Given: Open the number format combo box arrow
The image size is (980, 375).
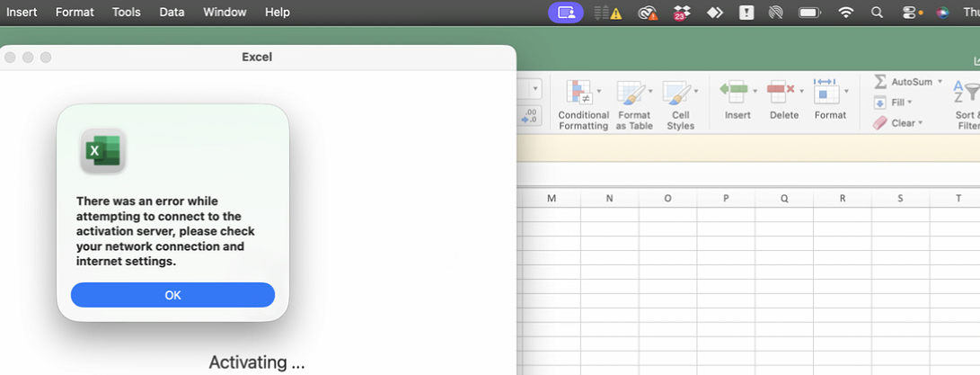Looking at the screenshot, I should (535, 89).
